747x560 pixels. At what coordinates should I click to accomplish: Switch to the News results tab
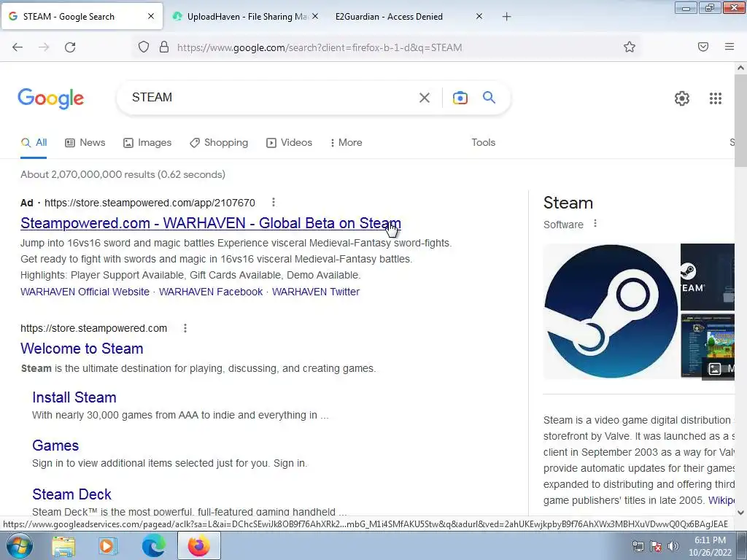[x=85, y=142]
